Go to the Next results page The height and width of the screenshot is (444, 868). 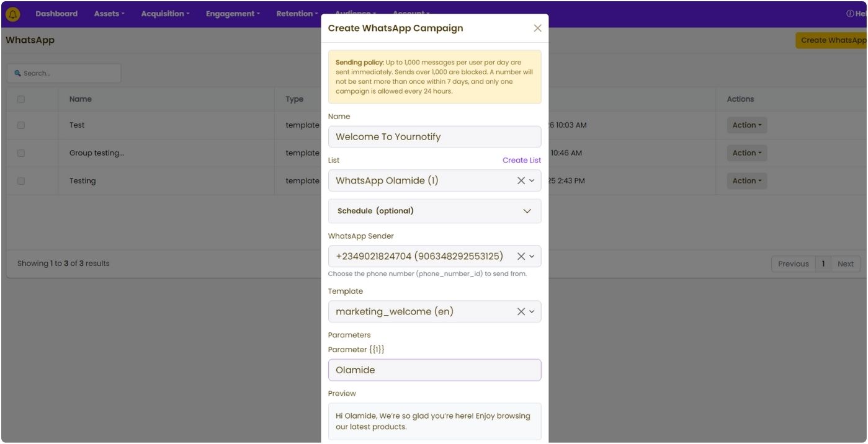845,264
